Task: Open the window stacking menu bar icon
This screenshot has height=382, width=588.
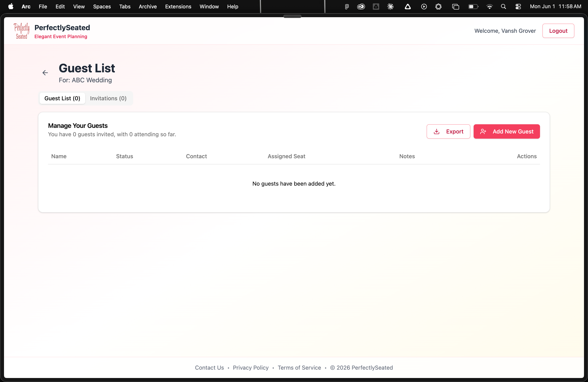Action: click(456, 7)
